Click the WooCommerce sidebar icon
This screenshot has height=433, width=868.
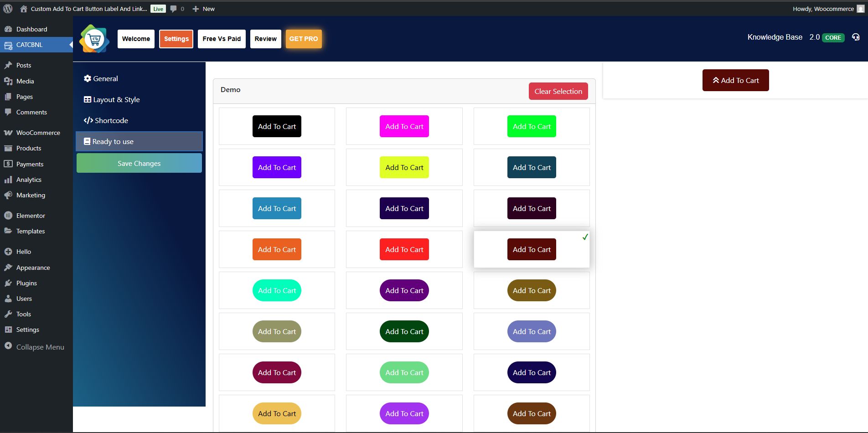pos(8,133)
